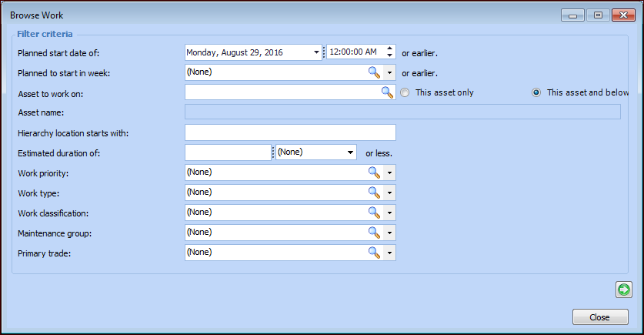Image resolution: width=644 pixels, height=335 pixels.
Task: Maximize the Browse Work window
Action: [597, 14]
